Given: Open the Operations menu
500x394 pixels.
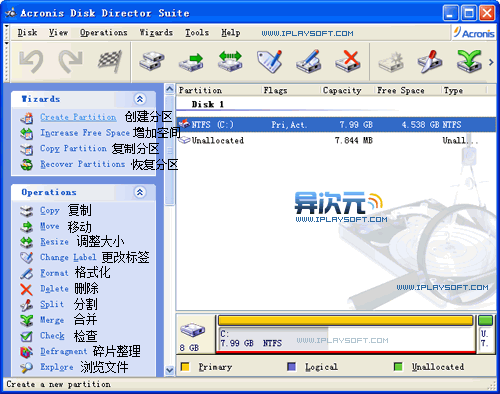Looking at the screenshot, I should [x=104, y=33].
